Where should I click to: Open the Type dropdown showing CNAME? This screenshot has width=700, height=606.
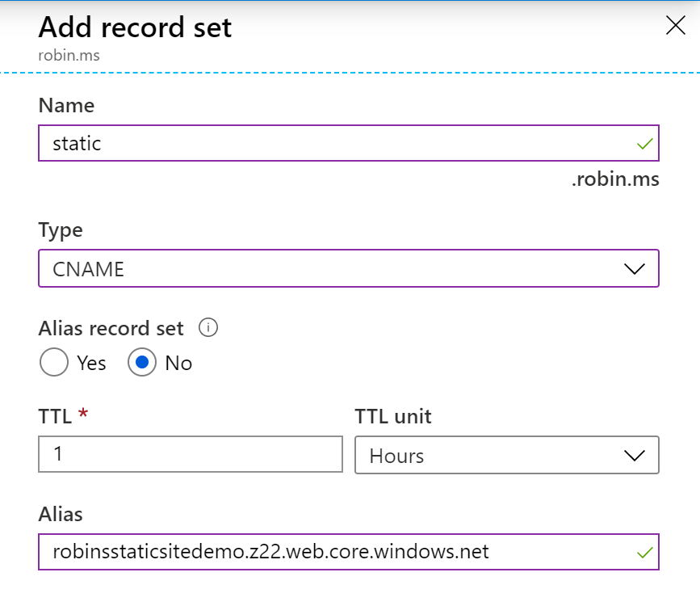[349, 268]
